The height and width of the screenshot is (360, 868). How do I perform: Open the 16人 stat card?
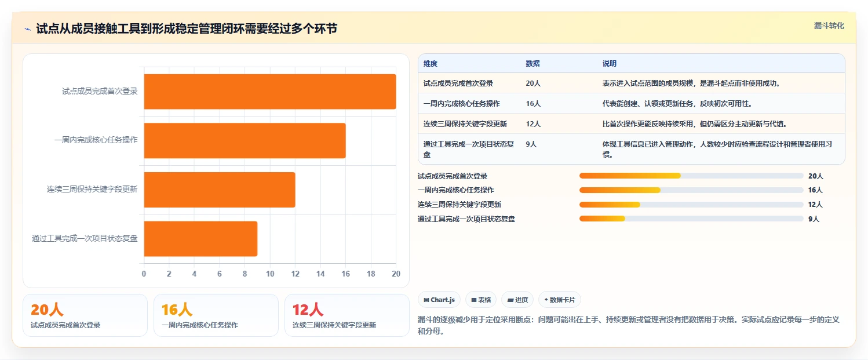(x=216, y=315)
